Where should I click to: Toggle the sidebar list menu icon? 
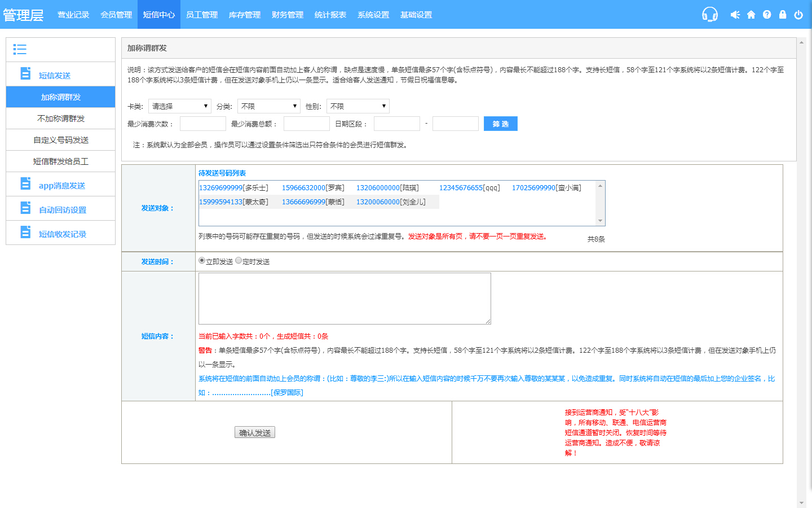[x=20, y=50]
